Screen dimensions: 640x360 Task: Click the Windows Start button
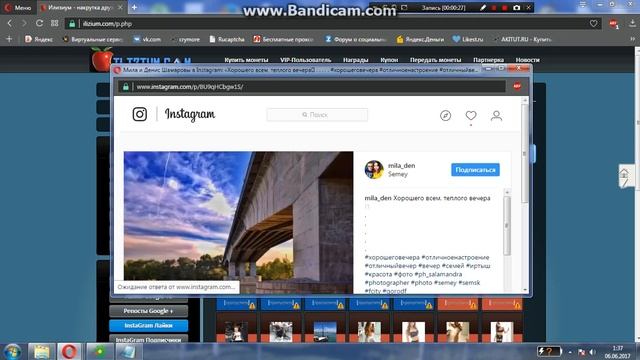coord(12,352)
